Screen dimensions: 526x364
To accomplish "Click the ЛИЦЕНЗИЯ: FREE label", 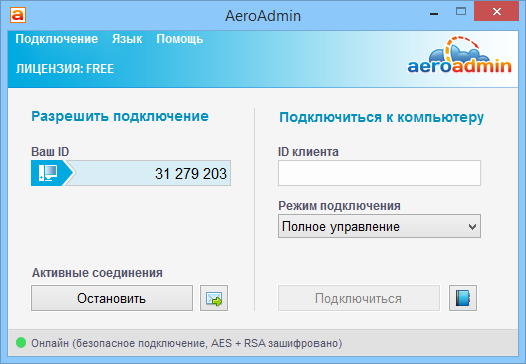I will [x=65, y=69].
